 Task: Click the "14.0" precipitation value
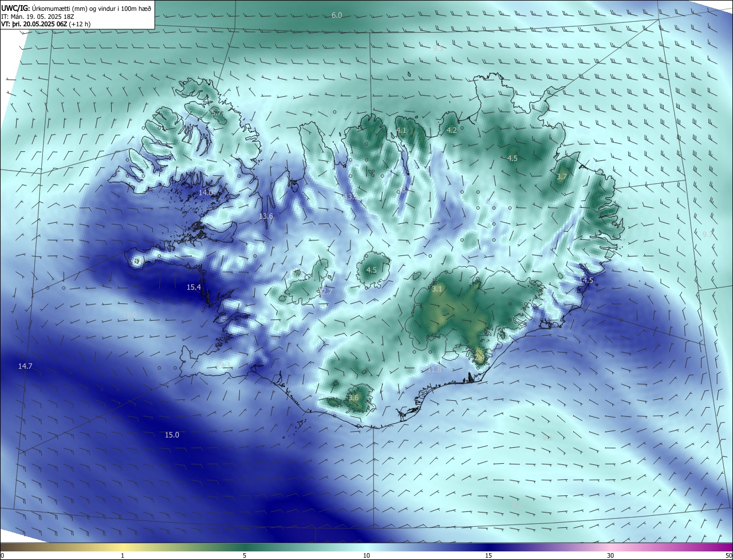point(206,193)
